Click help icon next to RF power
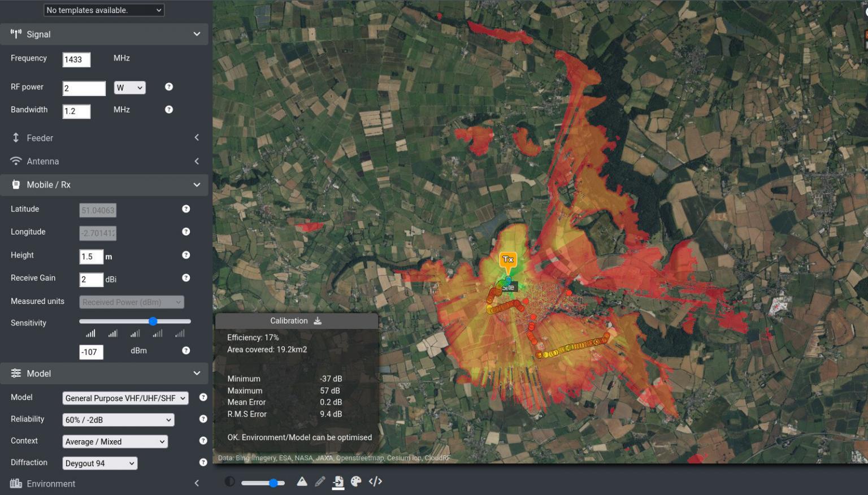Viewport: 868px width, 495px height. [x=168, y=87]
